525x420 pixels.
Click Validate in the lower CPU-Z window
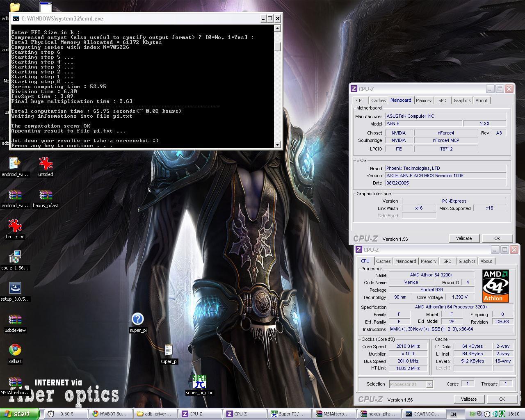click(469, 399)
